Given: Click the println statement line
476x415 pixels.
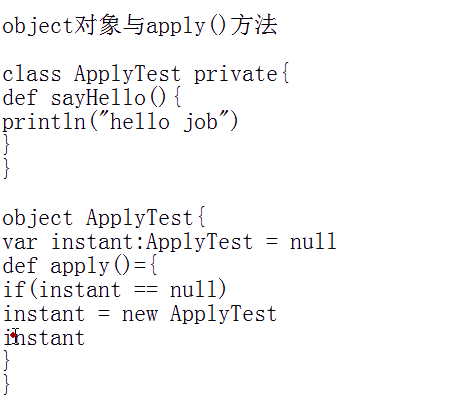Looking at the screenshot, I should [x=121, y=122].
